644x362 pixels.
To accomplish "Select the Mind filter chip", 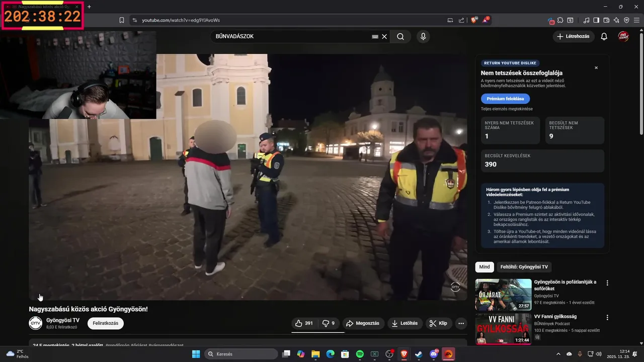I will pos(485,267).
